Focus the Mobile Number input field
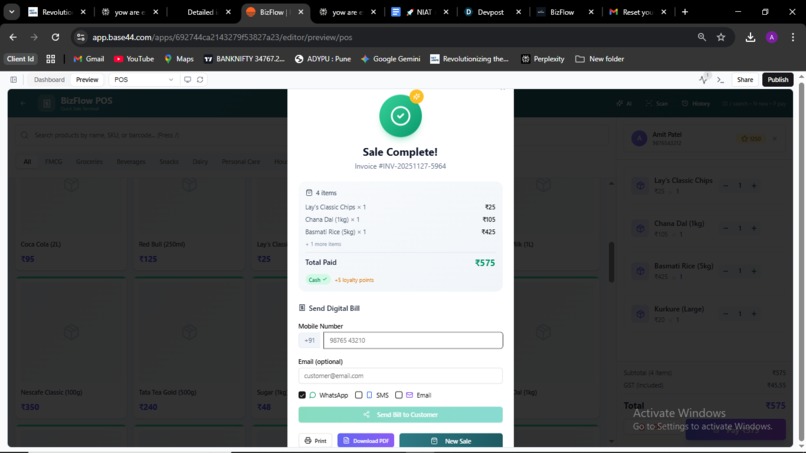Image resolution: width=806 pixels, height=453 pixels. pos(413,340)
